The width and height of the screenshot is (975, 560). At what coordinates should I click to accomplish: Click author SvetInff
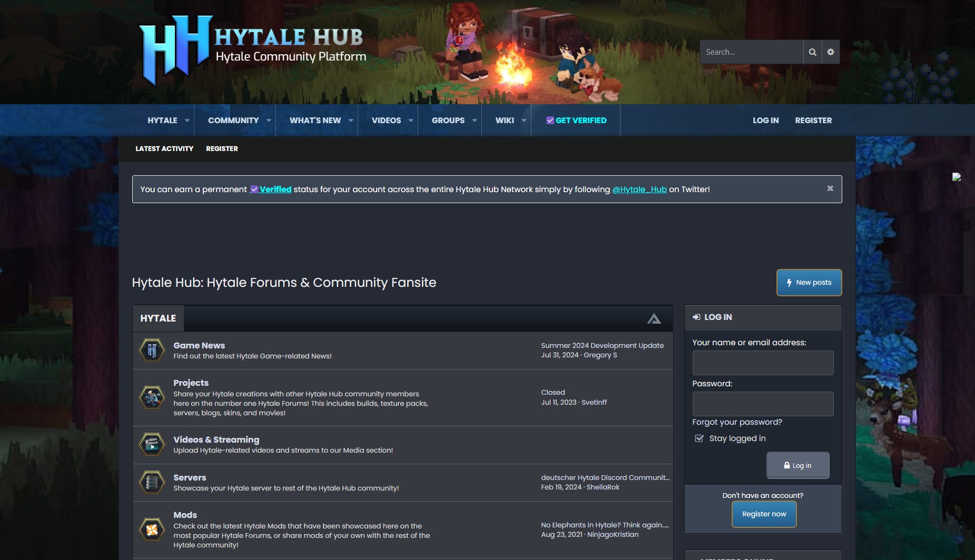coord(594,403)
